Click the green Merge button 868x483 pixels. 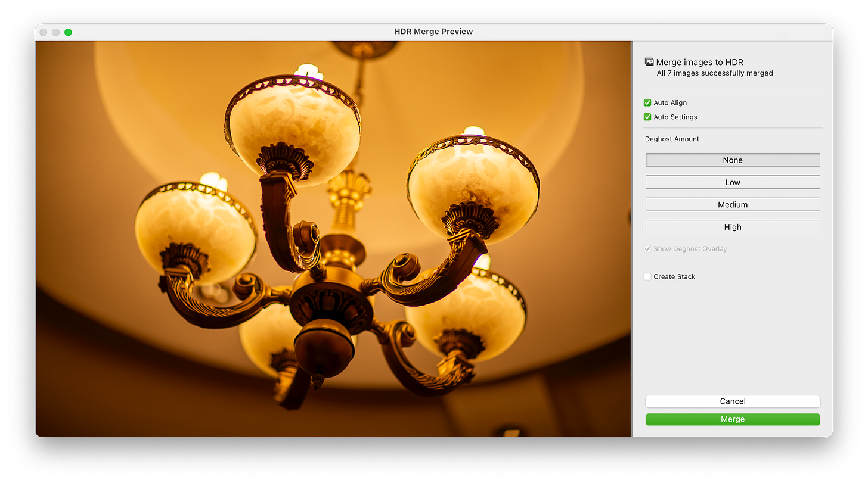pos(733,419)
